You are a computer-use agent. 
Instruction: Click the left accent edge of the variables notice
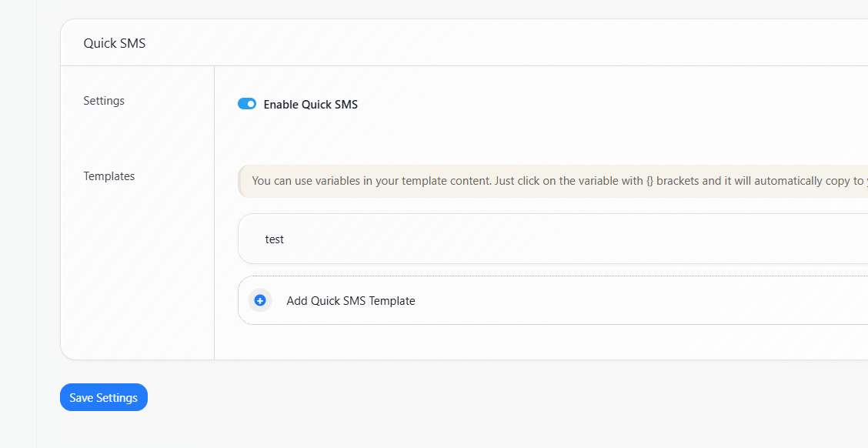(239, 182)
